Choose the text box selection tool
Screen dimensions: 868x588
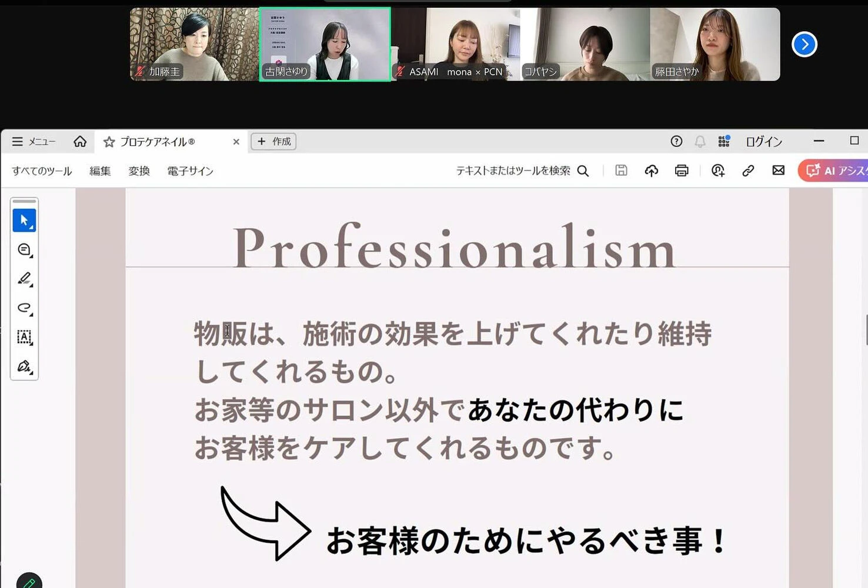pyautogui.click(x=24, y=337)
